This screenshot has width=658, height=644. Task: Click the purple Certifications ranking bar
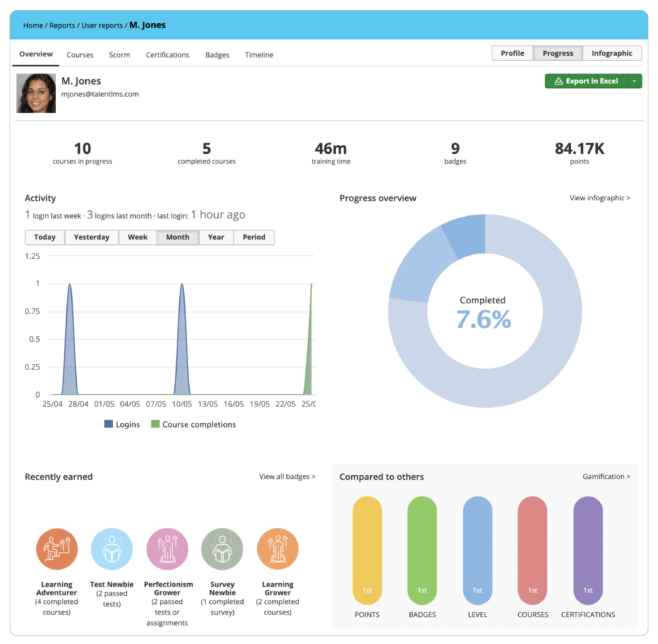(588, 550)
